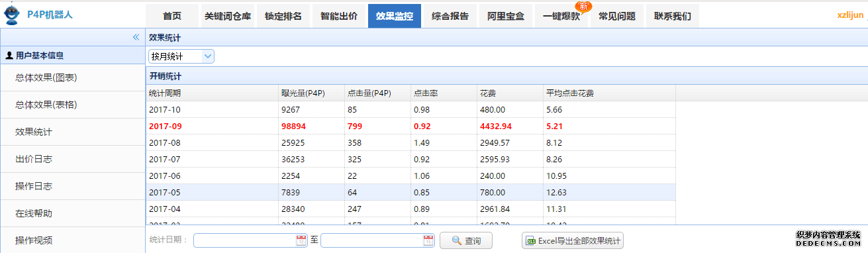Screen dimensions: 868x253
Task: Click the exposure value 98894
Action: click(x=294, y=126)
